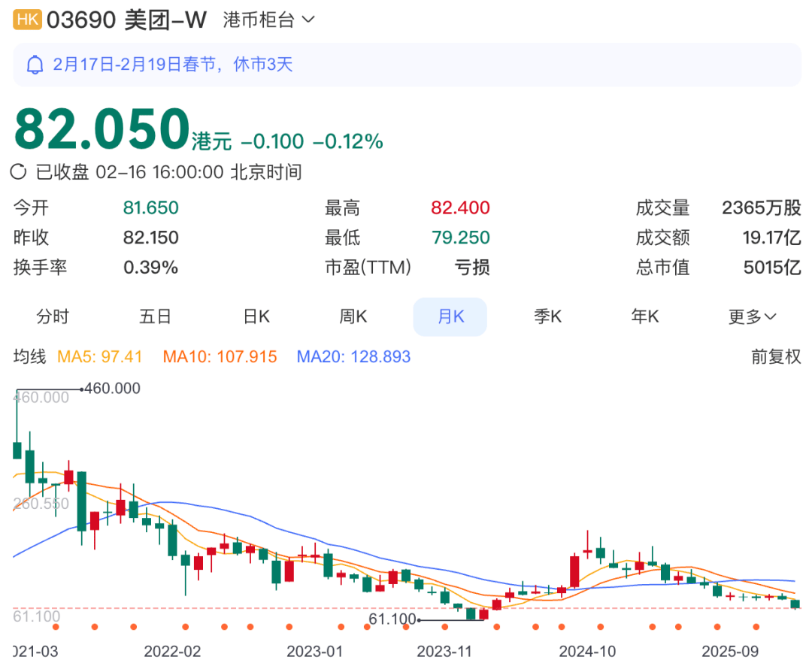Switch to 日K candlestick view
812x669 pixels.
coord(256,316)
